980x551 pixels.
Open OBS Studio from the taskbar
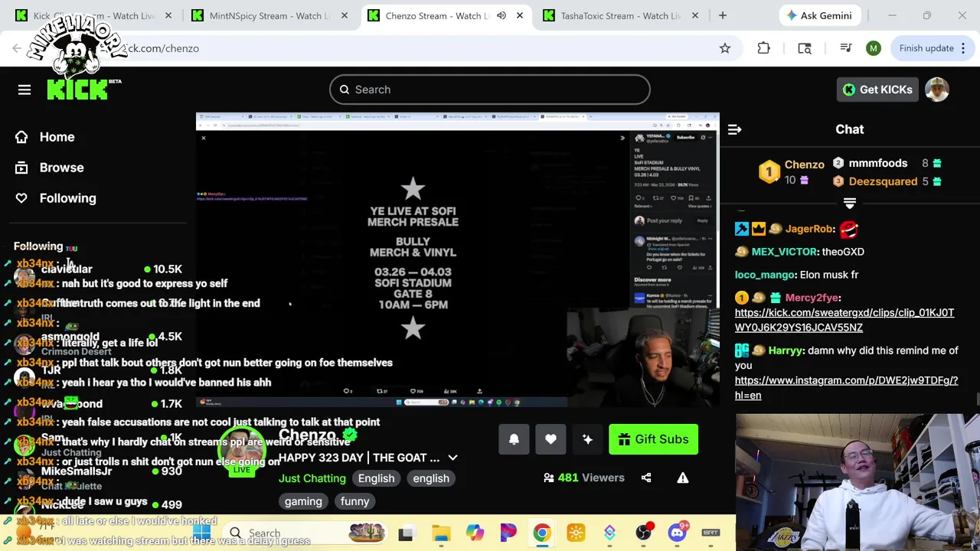pyautogui.click(x=644, y=533)
